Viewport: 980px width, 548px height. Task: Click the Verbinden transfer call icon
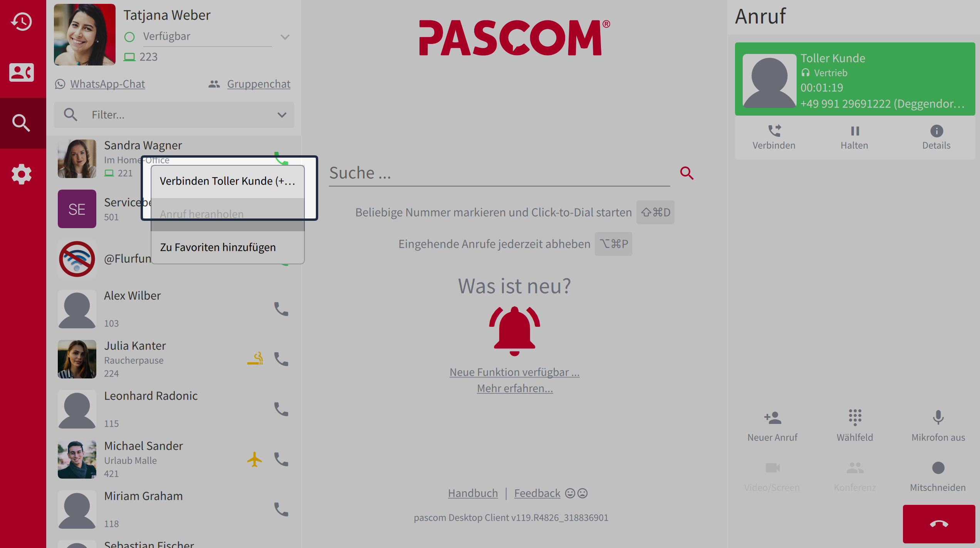click(x=774, y=131)
